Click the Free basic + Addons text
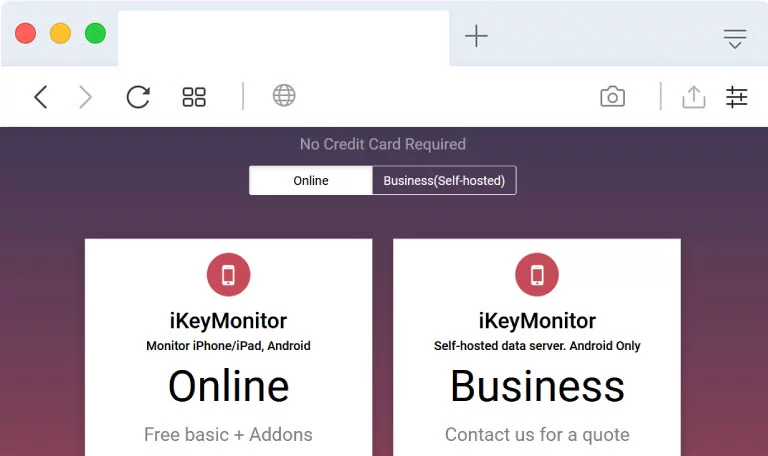768x456 pixels. pos(228,434)
